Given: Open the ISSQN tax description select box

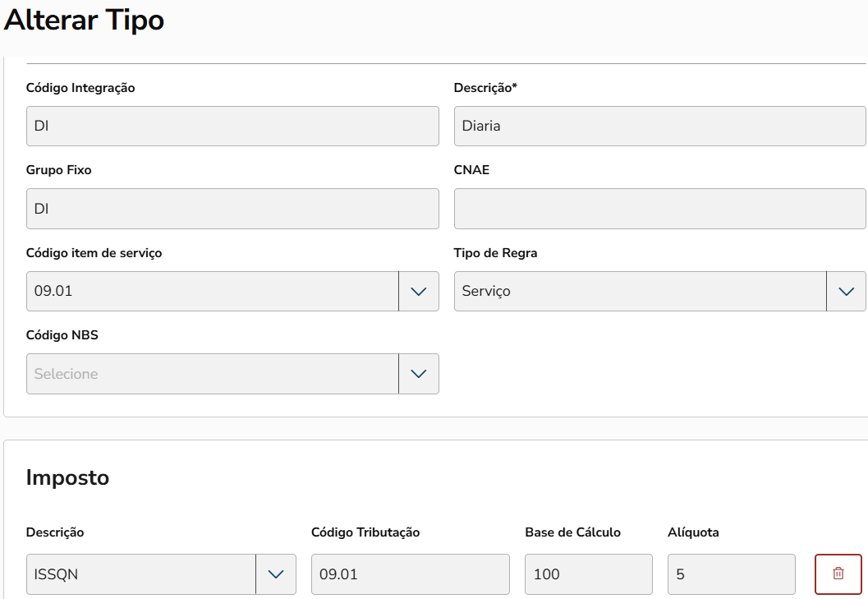Looking at the screenshot, I should (x=141, y=574).
